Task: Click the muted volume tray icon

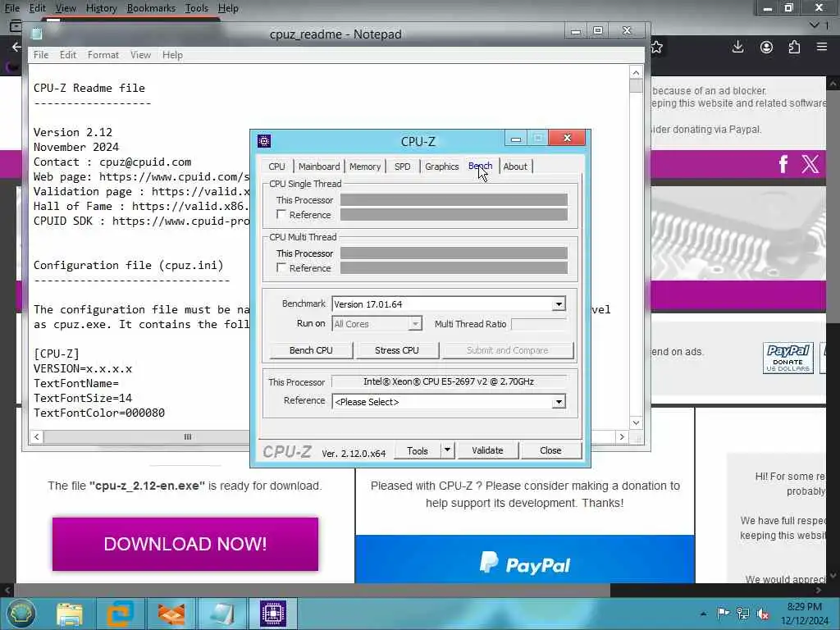Action: pos(763,614)
